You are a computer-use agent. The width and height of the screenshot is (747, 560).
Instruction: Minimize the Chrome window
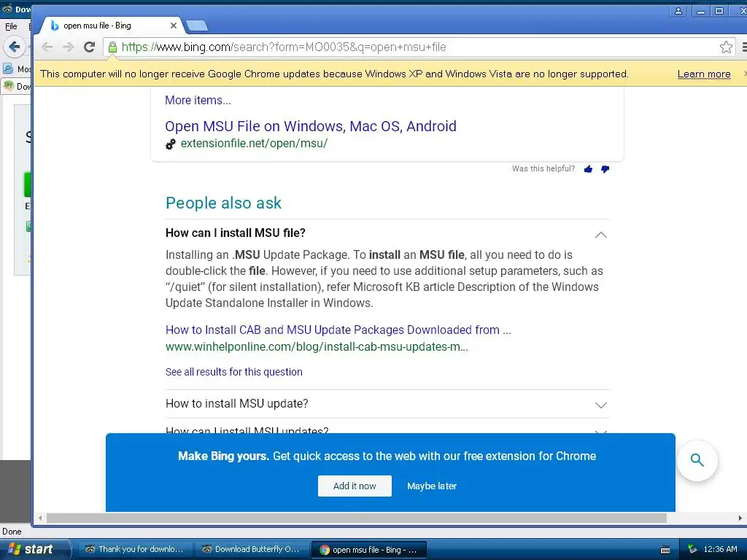point(700,11)
